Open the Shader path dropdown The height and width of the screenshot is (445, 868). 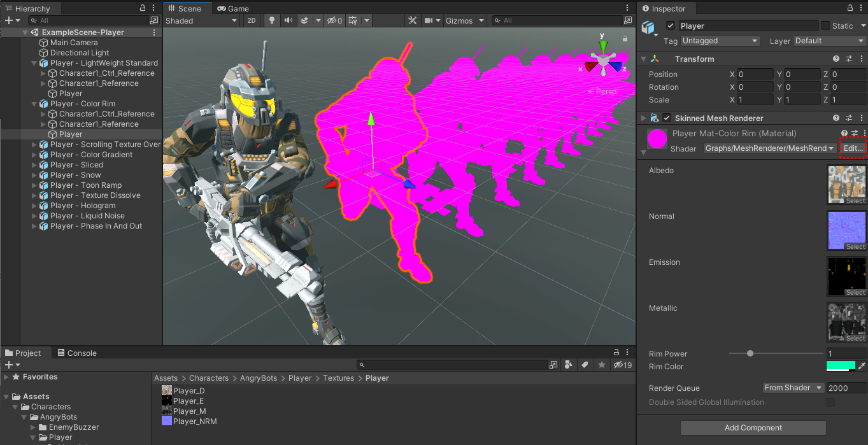(770, 148)
